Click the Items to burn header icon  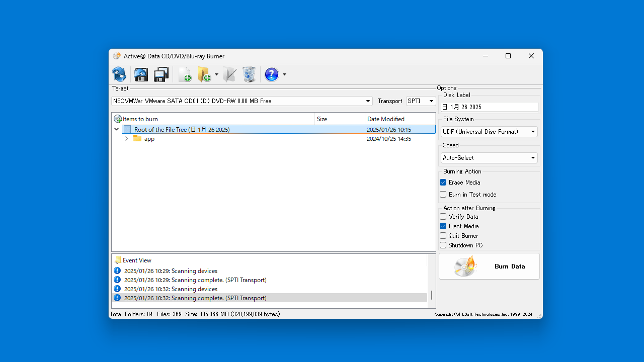click(118, 119)
